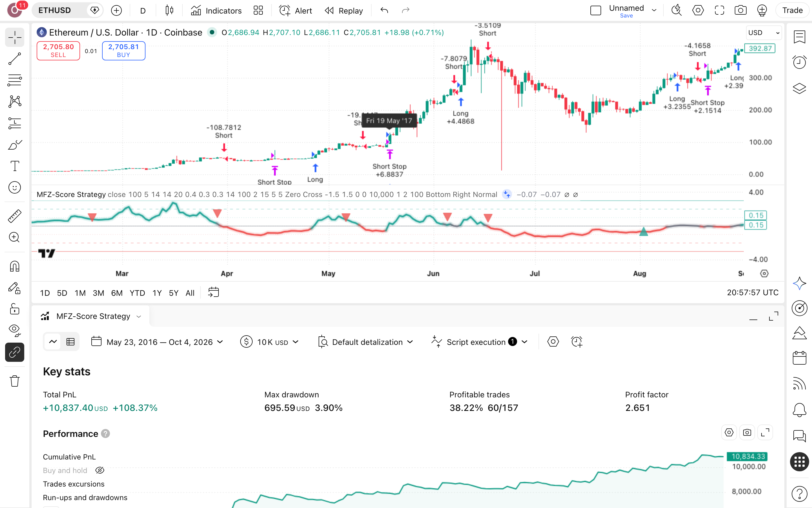The width and height of the screenshot is (812, 508).
Task: Toggle magnet mode on
Action: [14, 266]
